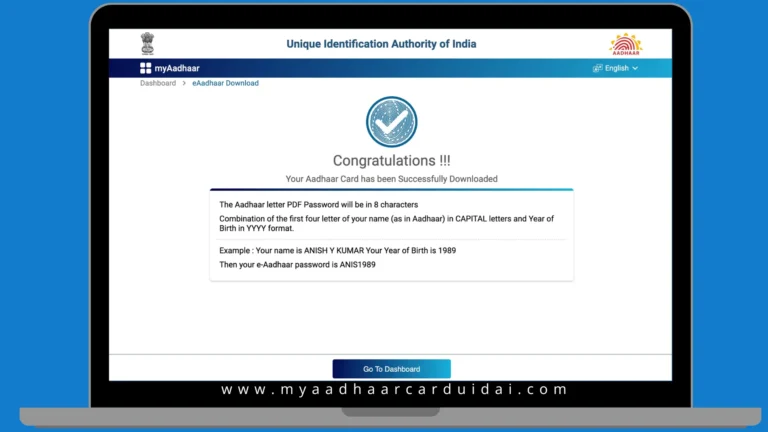Open the myAadhaar grid menu icon
Image resolution: width=768 pixels, height=432 pixels.
pyautogui.click(x=145, y=68)
